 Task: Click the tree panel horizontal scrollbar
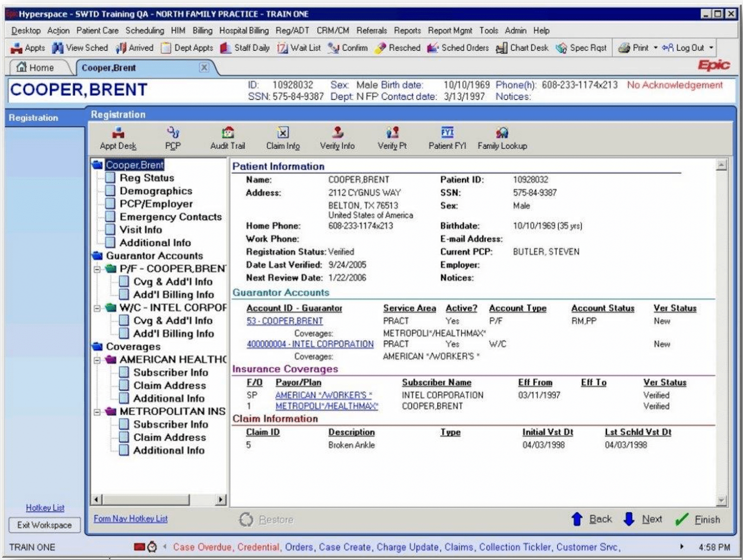tap(146, 500)
